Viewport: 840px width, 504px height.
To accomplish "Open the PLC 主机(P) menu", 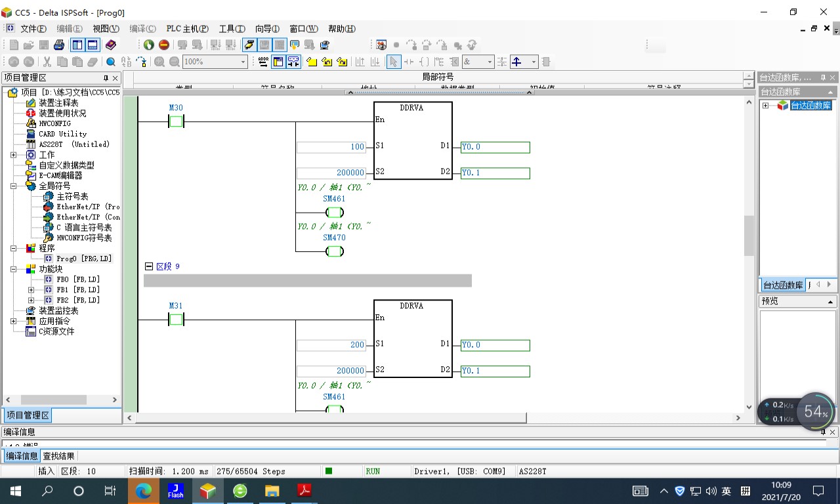I will point(187,29).
